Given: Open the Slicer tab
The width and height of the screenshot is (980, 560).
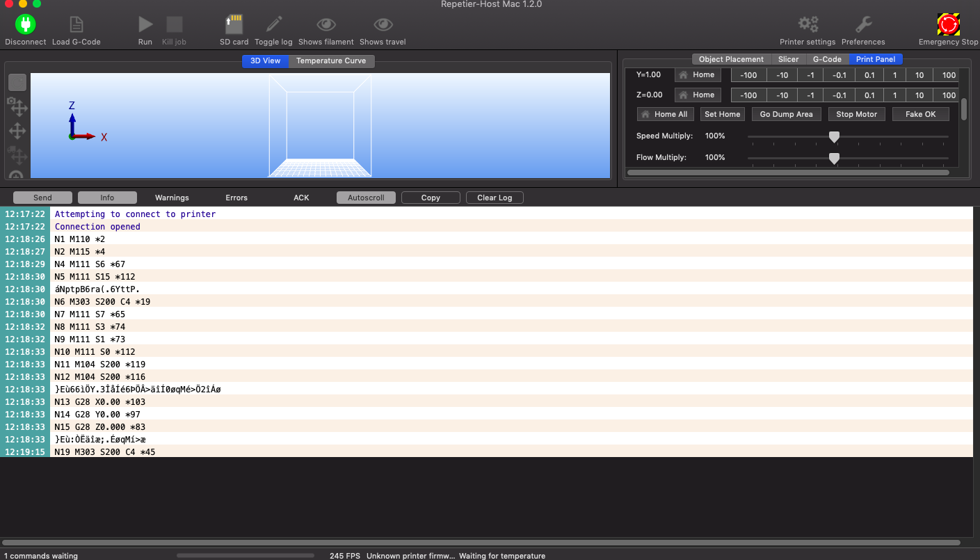Looking at the screenshot, I should pos(788,60).
